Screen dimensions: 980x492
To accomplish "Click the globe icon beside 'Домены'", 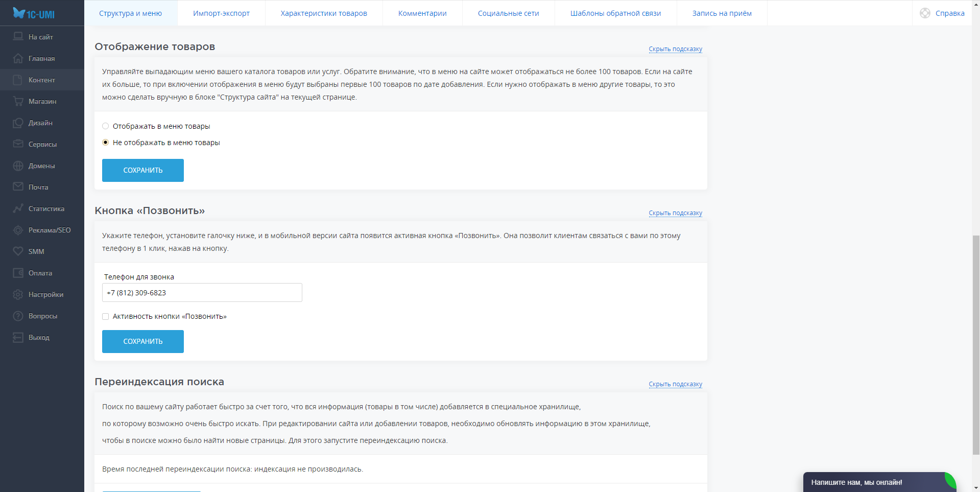I will pos(18,166).
